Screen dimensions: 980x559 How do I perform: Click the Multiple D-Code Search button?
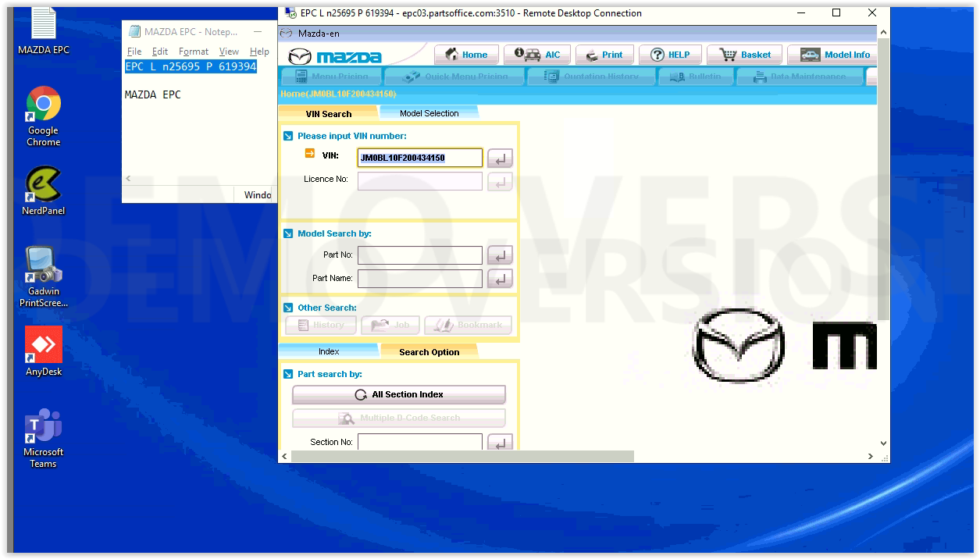tap(399, 418)
